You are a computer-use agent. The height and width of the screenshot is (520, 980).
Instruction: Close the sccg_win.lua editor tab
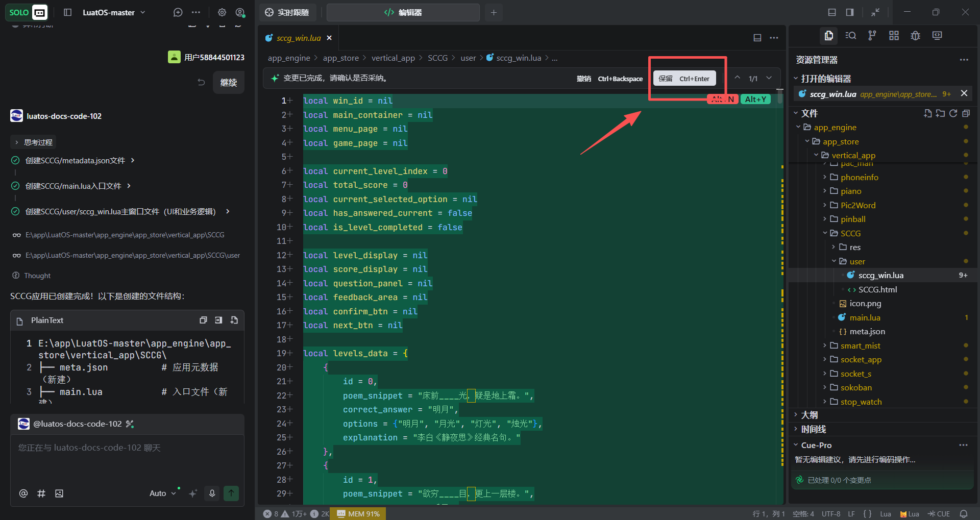[329, 38]
